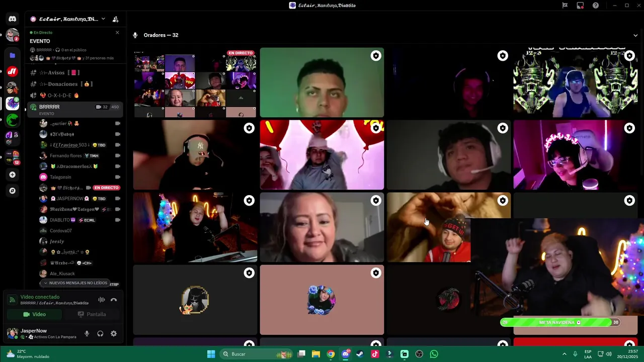Open the Discord inbox icon in title bar

[565, 6]
